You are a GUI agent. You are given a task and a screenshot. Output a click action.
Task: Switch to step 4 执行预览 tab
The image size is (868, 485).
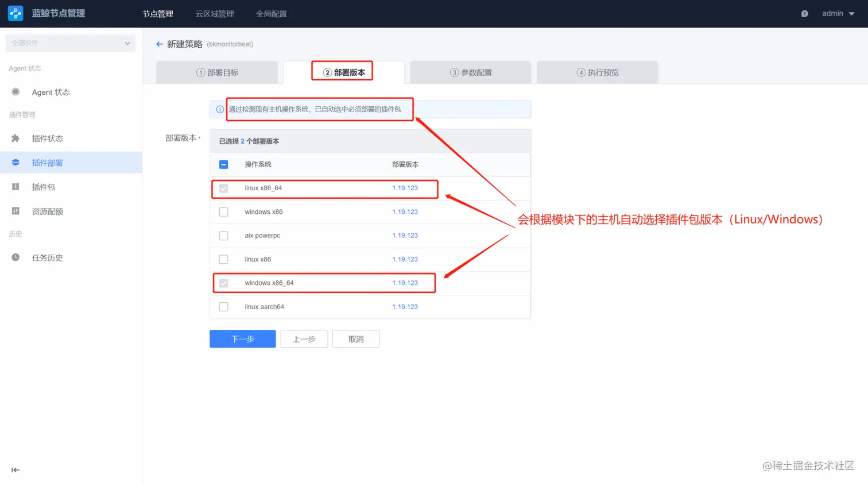click(598, 72)
